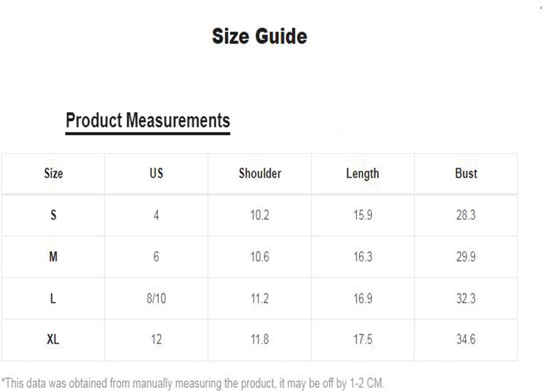This screenshot has width=542, height=392.
Task: Click the length value 17.5
Action: (x=363, y=339)
